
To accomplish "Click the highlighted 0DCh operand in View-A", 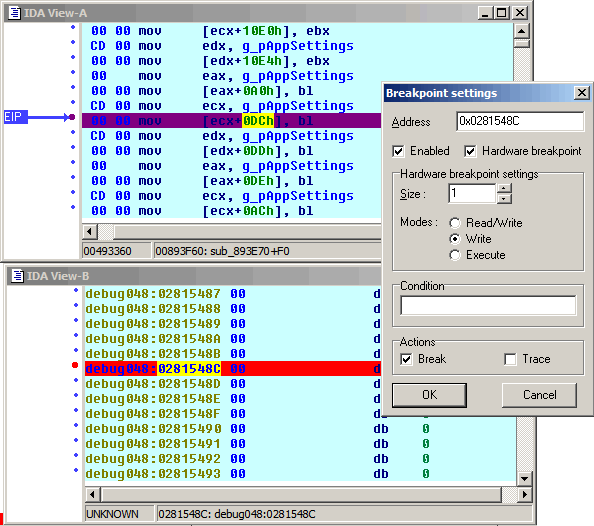I will coord(258,121).
